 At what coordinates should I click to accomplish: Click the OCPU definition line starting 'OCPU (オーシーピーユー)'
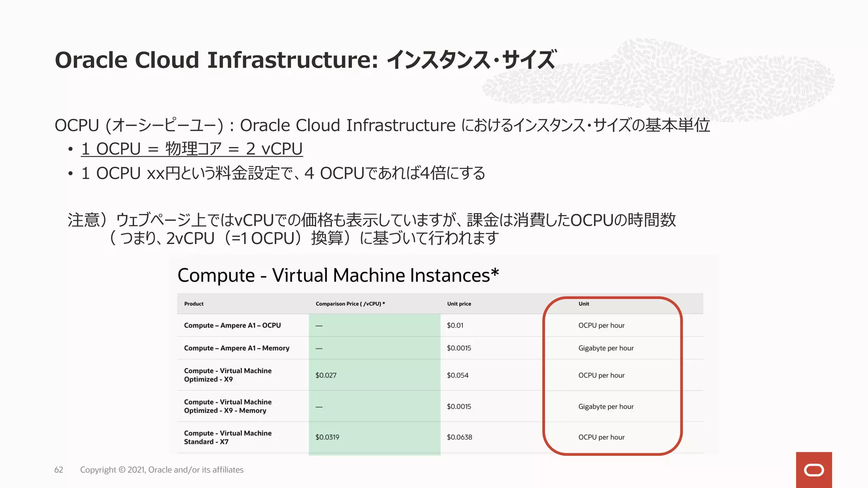click(382, 125)
